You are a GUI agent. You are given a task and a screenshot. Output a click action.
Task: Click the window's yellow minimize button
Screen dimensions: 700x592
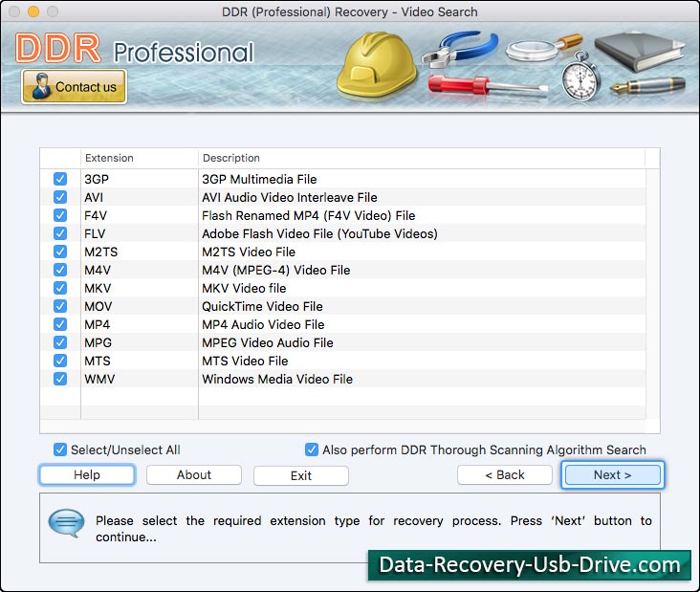pos(33,11)
